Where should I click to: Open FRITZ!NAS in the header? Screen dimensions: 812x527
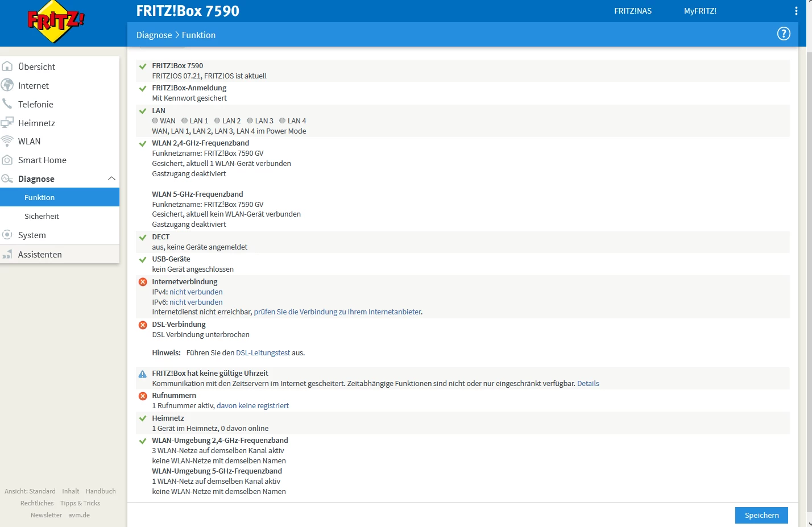(633, 11)
